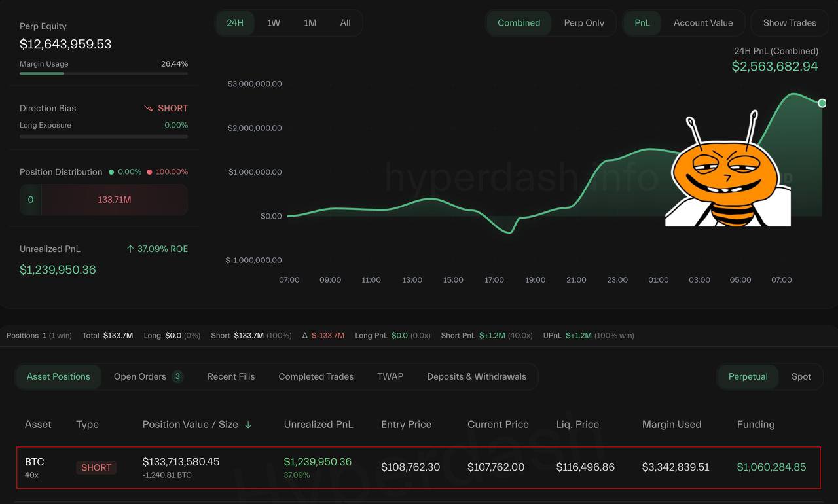Click margin used $3,342,839.51

point(676,467)
